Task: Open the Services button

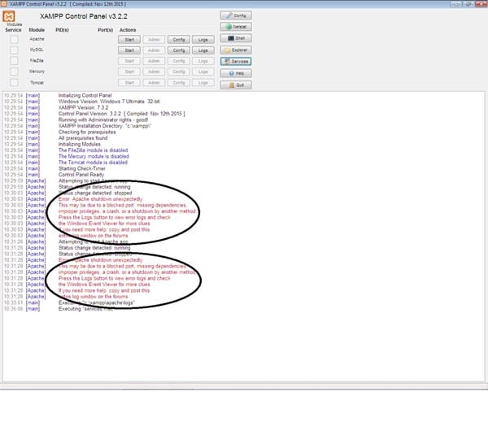Action: [236, 61]
